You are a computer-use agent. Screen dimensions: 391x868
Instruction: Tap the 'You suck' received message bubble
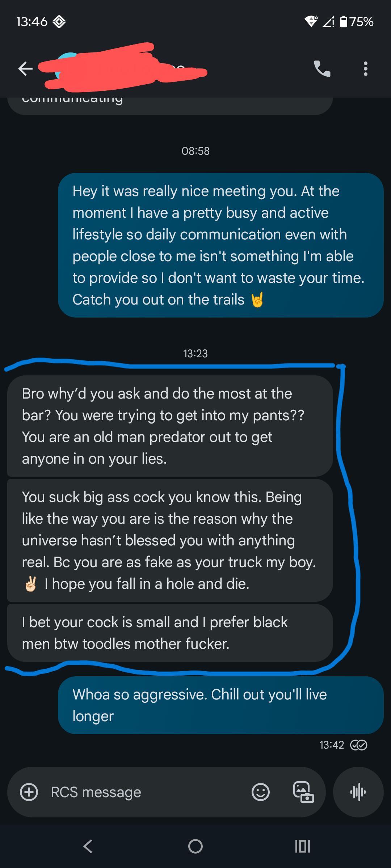(169, 540)
